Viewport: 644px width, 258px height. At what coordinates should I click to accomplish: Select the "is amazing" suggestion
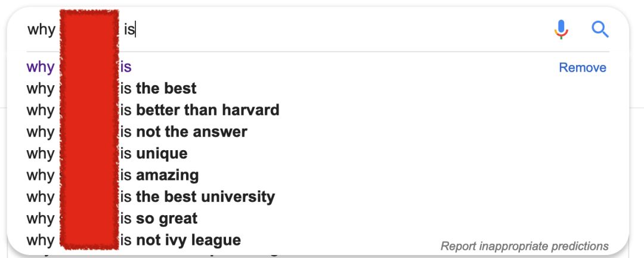(x=159, y=175)
